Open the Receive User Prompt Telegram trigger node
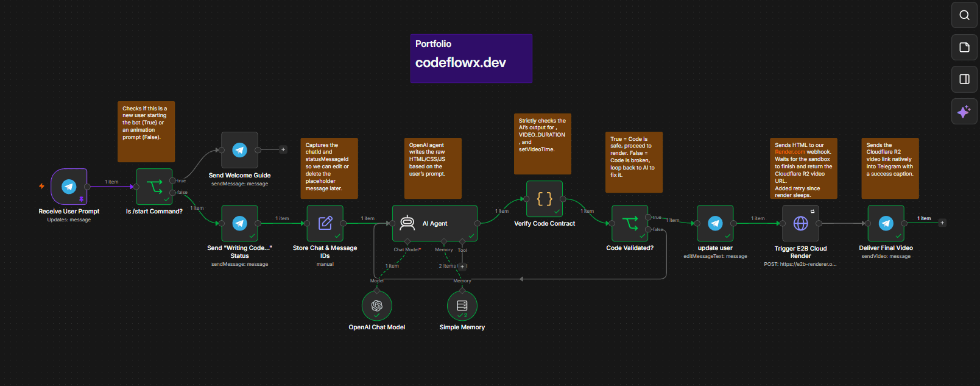Viewport: 980px width, 386px height. pyautogui.click(x=69, y=187)
